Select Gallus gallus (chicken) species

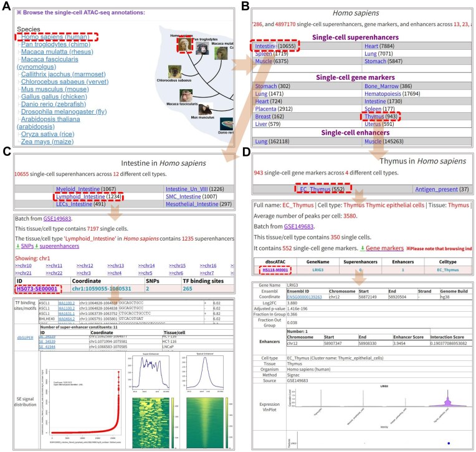[x=54, y=97]
